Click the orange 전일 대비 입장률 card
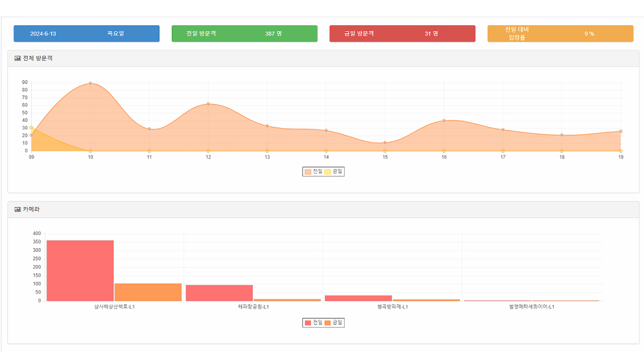 560,34
